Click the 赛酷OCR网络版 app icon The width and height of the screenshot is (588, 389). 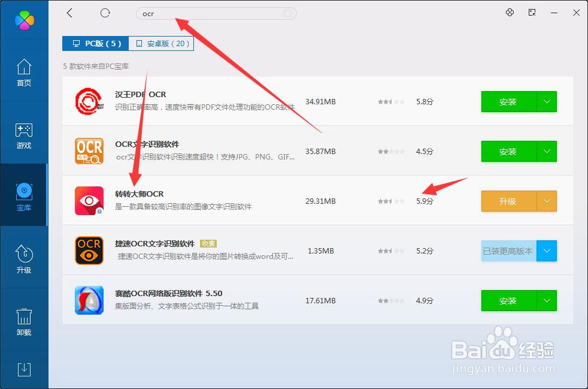tap(89, 300)
